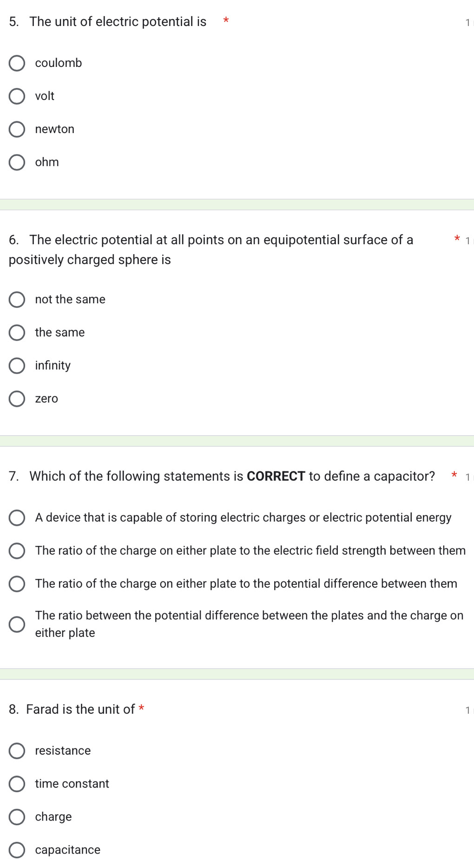The width and height of the screenshot is (474, 868).
Task: Choose the 'electric field strength' ratio option
Action: coord(17,551)
